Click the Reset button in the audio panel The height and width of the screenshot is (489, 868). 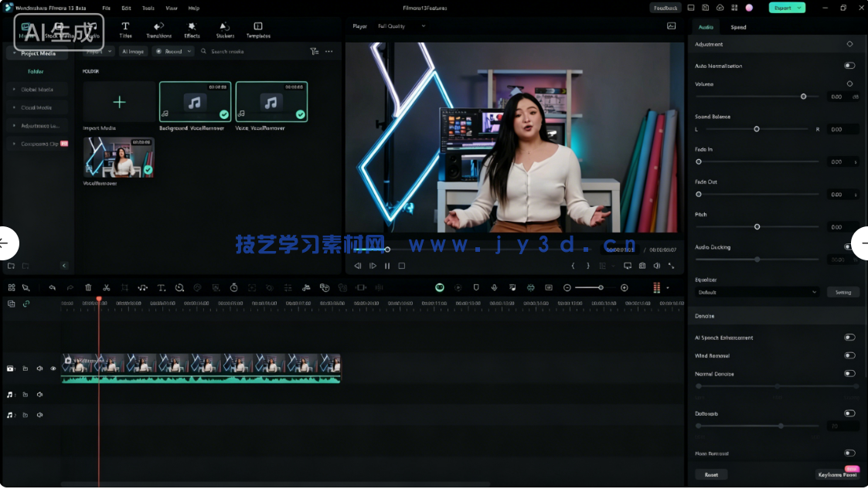tap(710, 474)
